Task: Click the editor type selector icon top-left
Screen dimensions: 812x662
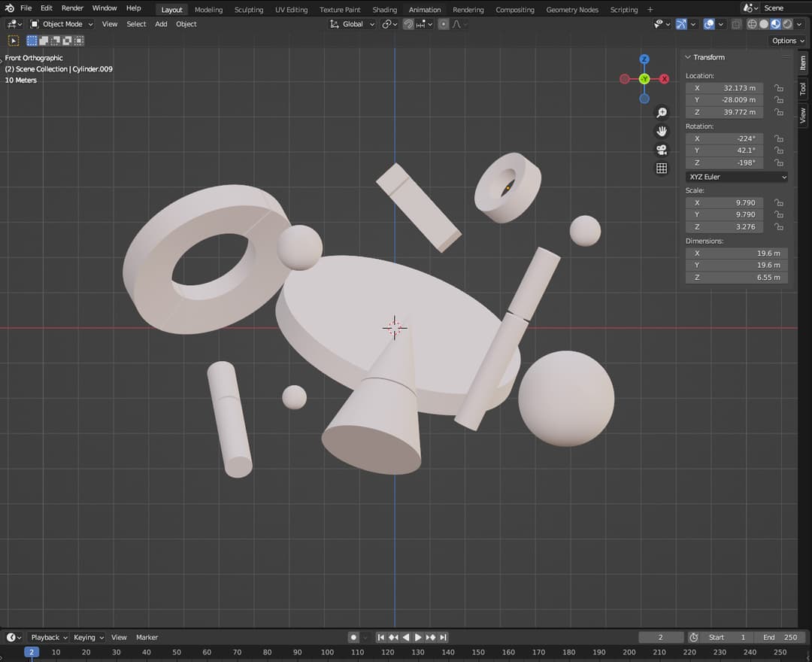Action: coord(12,23)
